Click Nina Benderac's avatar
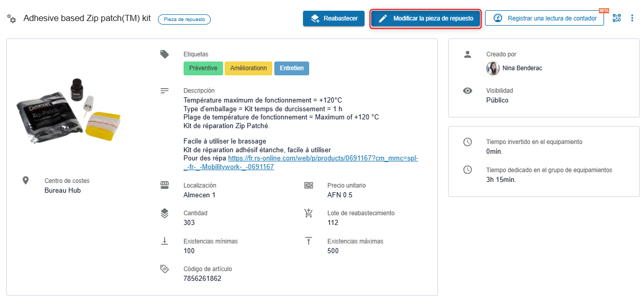 pyautogui.click(x=493, y=68)
